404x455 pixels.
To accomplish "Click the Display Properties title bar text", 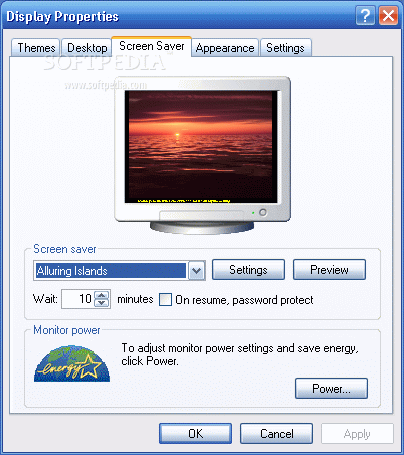I will [62, 16].
